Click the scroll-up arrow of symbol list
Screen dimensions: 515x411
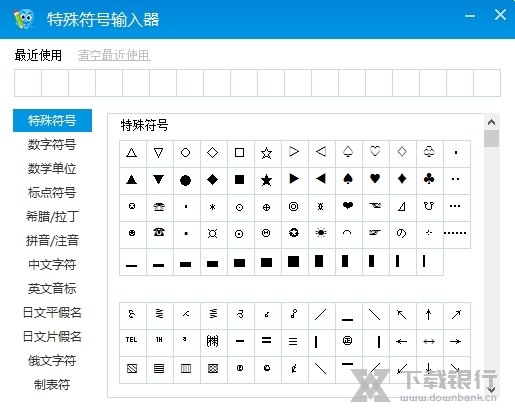[491, 122]
